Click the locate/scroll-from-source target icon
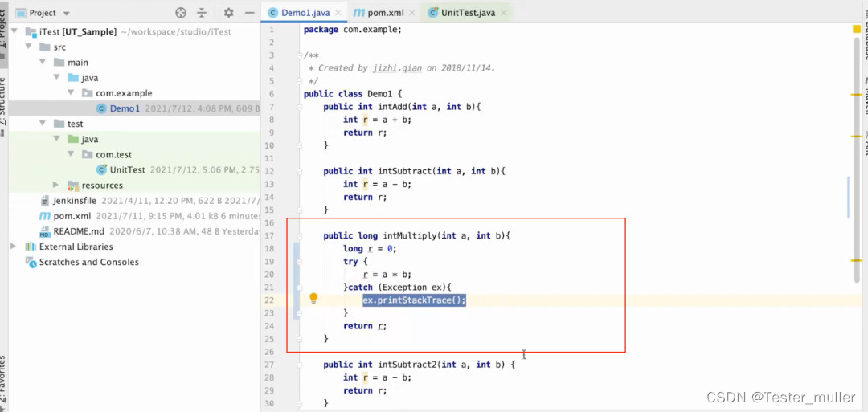Image resolution: width=868 pixels, height=412 pixels. tap(181, 13)
